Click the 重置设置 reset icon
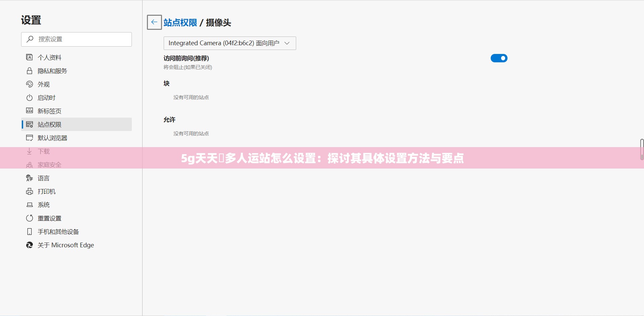This screenshot has height=316, width=644. coord(30,218)
